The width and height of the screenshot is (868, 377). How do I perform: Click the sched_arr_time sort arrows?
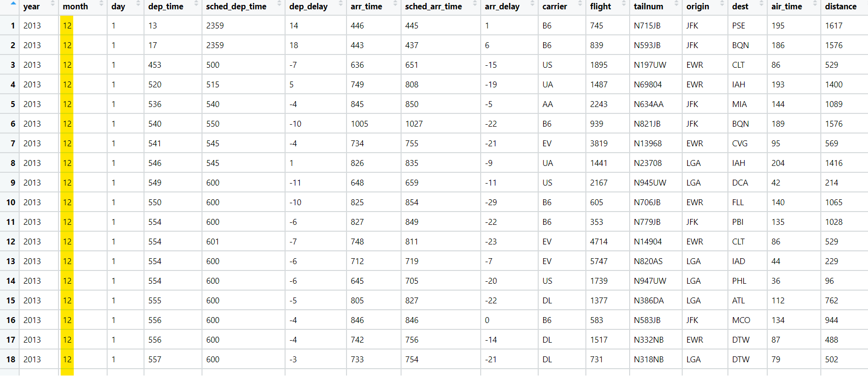coord(475,3)
